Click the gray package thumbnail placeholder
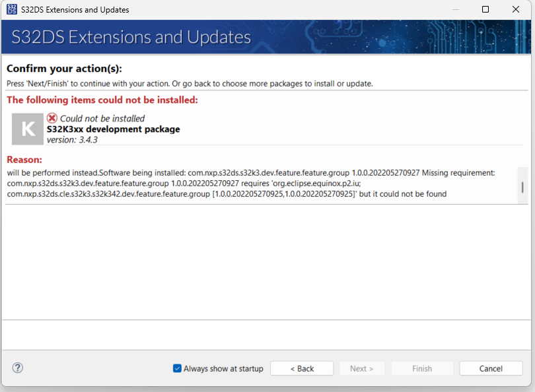The width and height of the screenshot is (535, 392). (x=27, y=129)
